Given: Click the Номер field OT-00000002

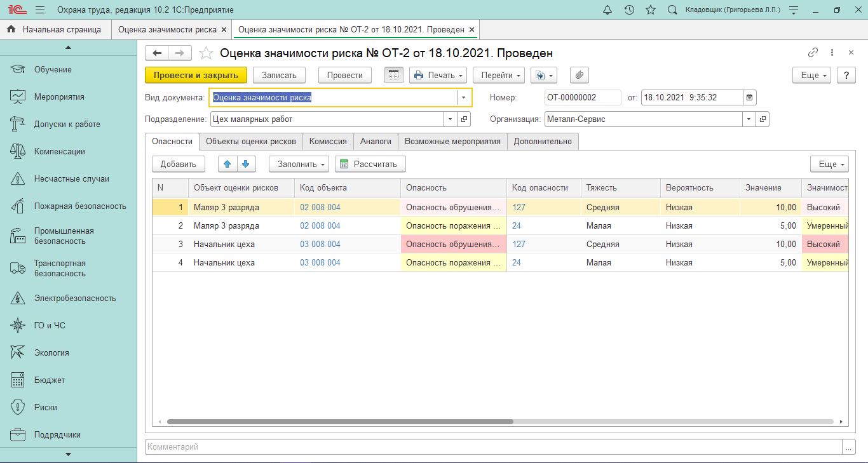Looking at the screenshot, I should [x=583, y=97].
